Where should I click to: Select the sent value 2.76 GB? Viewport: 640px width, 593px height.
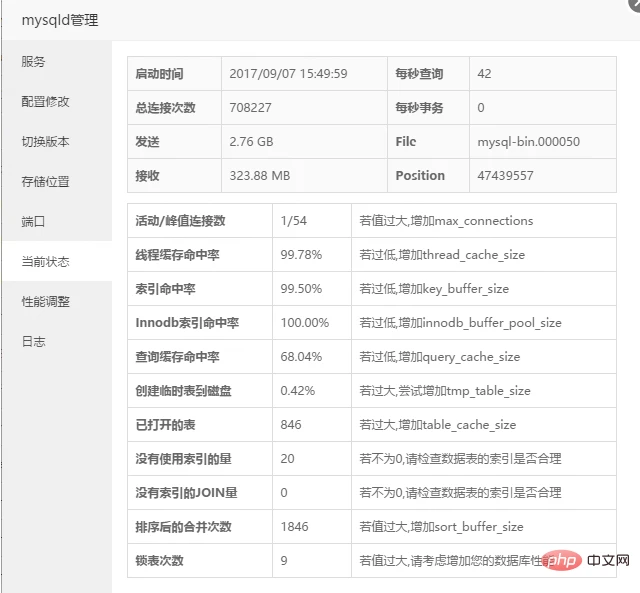[x=251, y=142]
